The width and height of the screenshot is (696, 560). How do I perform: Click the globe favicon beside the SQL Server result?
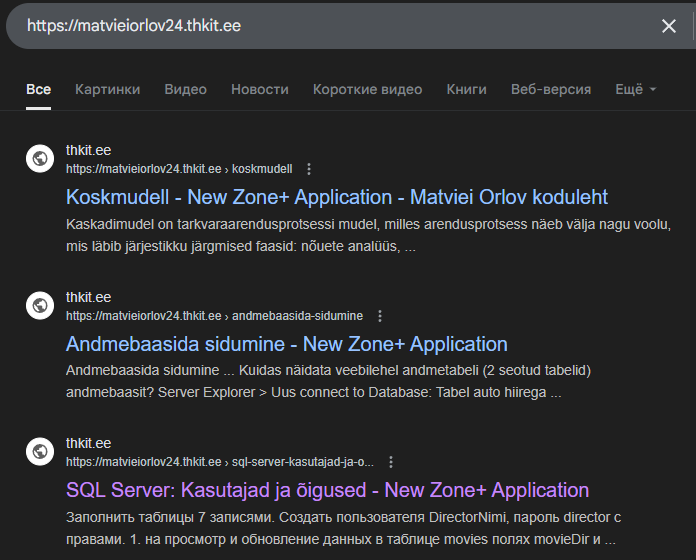(40, 452)
